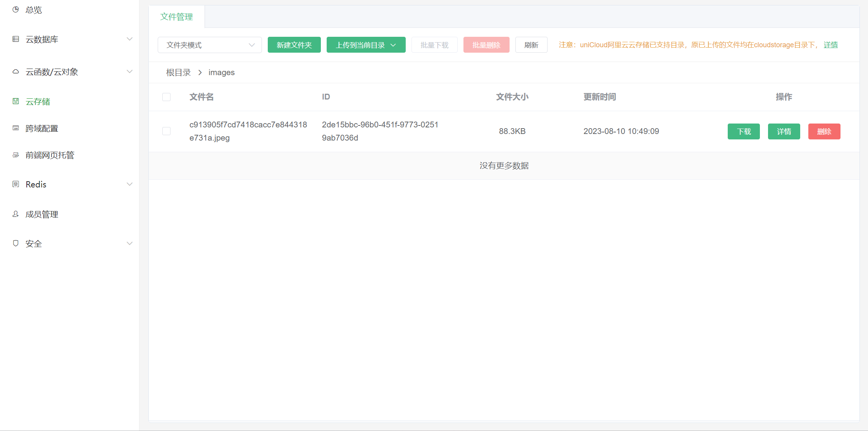Image resolution: width=868 pixels, height=431 pixels.
Task: Toggle the select-all checkbox in table header
Action: (x=166, y=97)
